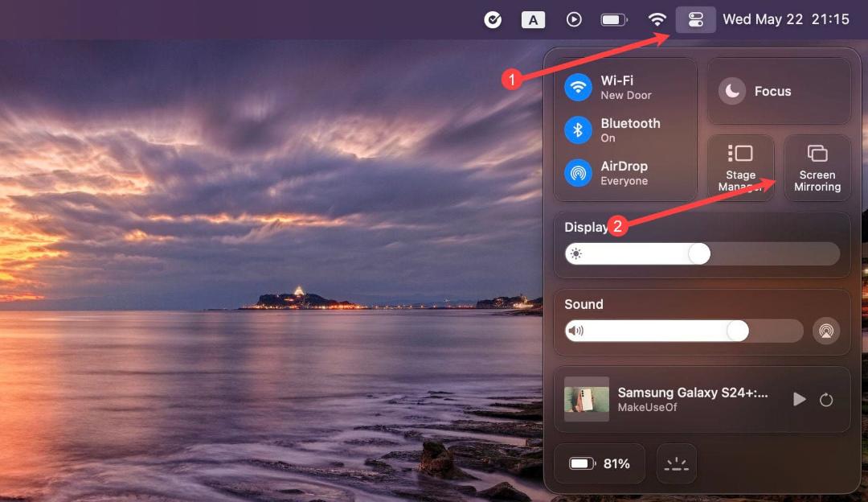Image resolution: width=868 pixels, height=502 pixels.
Task: Toggle Wi-Fi blue circle button
Action: pyautogui.click(x=578, y=87)
